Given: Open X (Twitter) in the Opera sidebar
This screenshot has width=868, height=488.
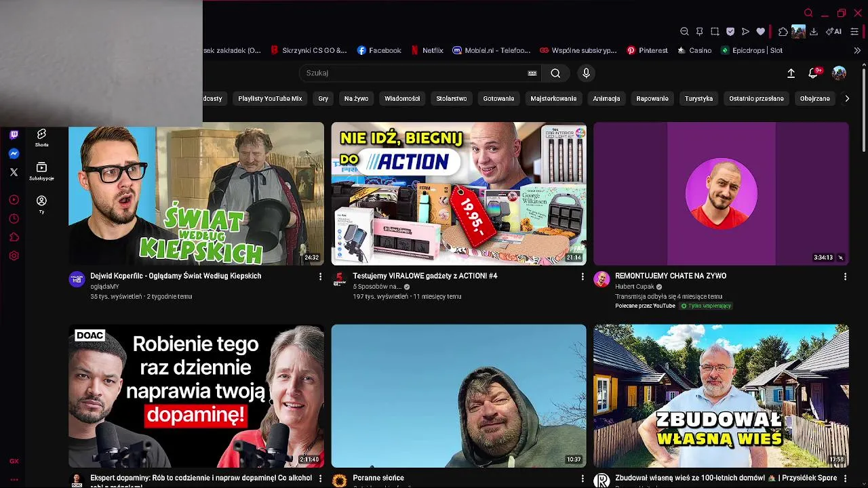Looking at the screenshot, I should [14, 172].
